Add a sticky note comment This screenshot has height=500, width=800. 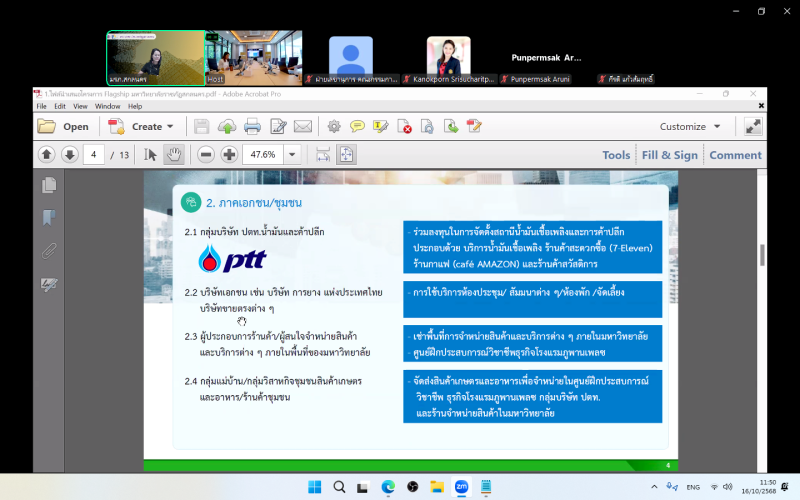(357, 127)
